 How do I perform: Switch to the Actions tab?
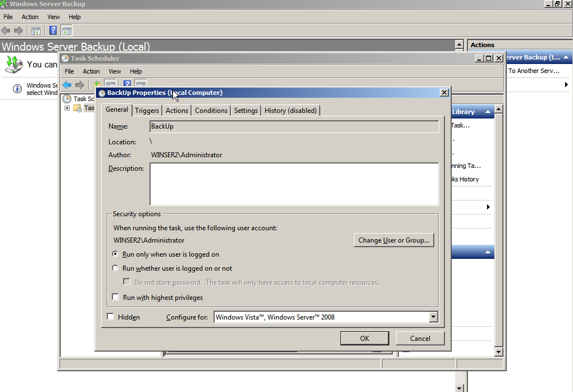(x=177, y=111)
